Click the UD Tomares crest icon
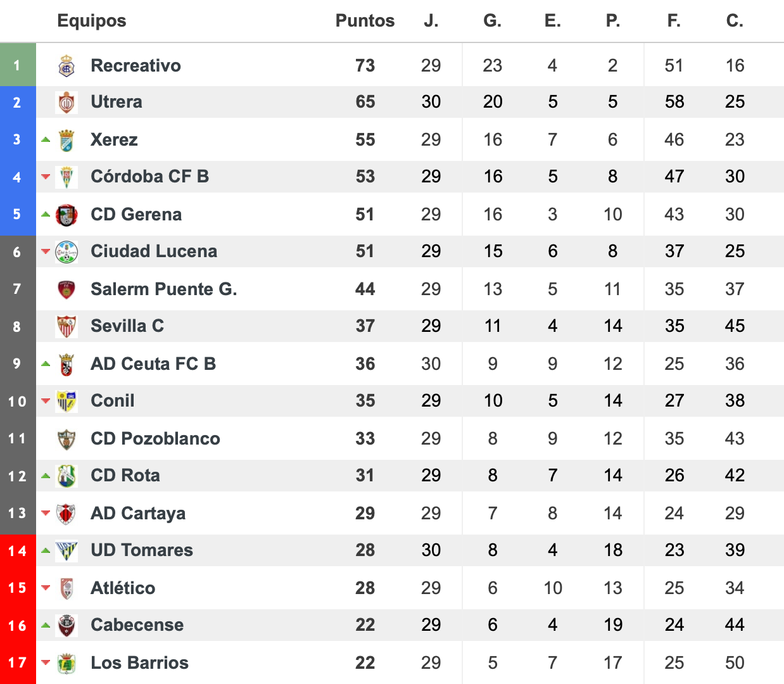Screen dimensions: 784x684 tap(66, 550)
